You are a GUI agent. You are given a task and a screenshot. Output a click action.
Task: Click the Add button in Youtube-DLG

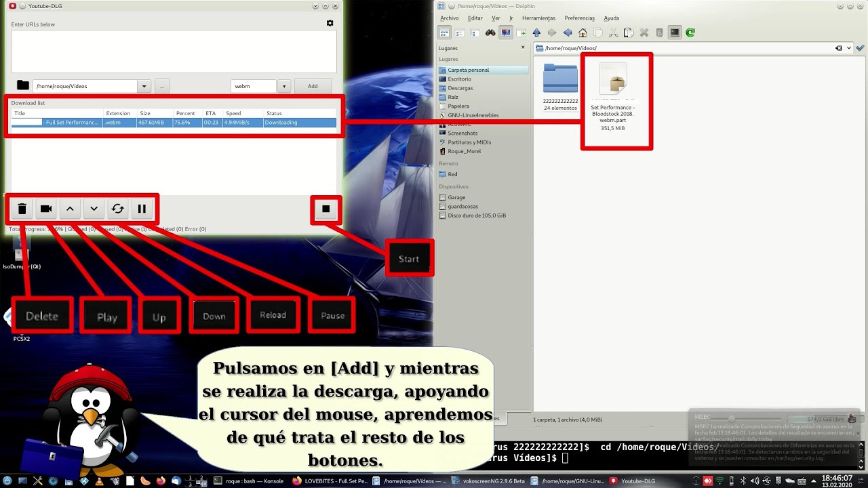(313, 86)
